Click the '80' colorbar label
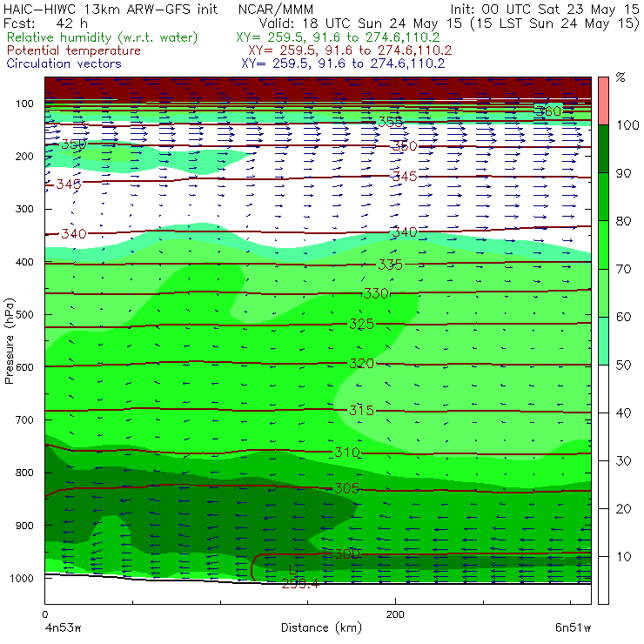 click(623, 221)
